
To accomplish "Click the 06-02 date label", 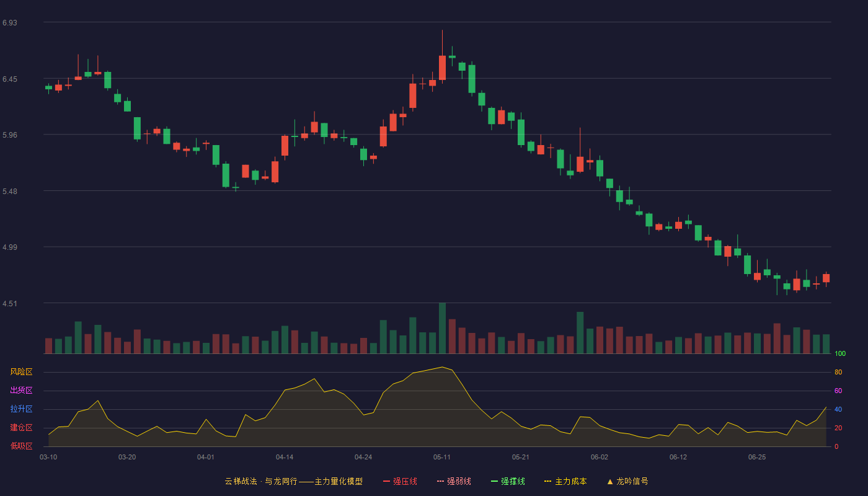I will click(x=600, y=457).
